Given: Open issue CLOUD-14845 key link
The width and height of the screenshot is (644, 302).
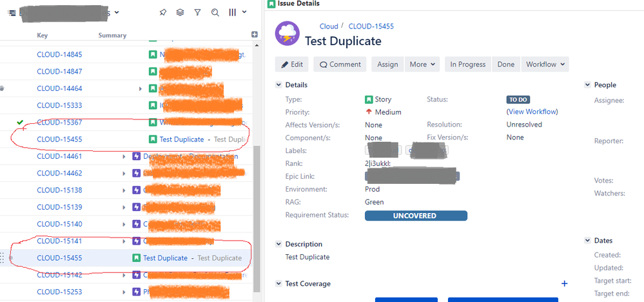Looking at the screenshot, I should (59, 54).
